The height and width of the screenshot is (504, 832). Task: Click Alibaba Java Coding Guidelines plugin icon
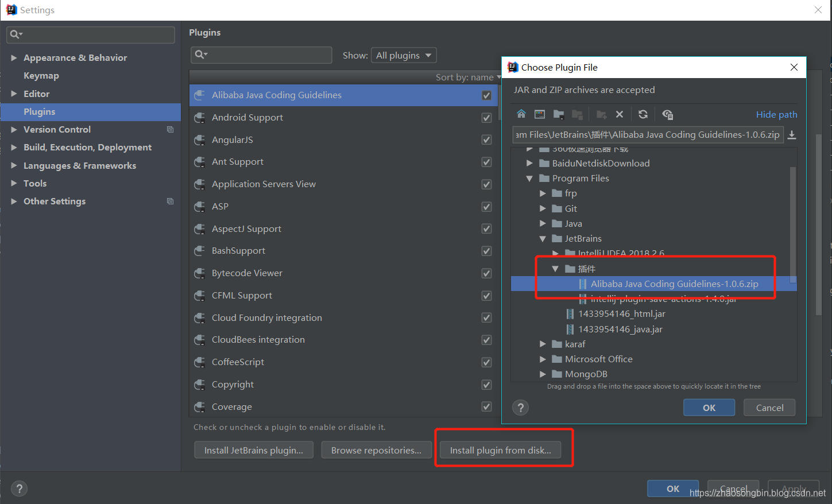coord(199,95)
